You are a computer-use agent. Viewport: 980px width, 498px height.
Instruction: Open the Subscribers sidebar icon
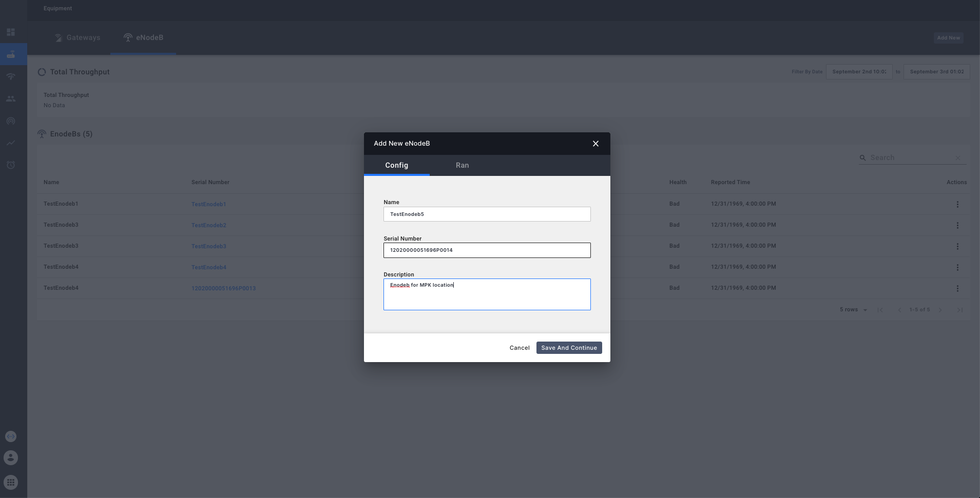pyautogui.click(x=11, y=98)
